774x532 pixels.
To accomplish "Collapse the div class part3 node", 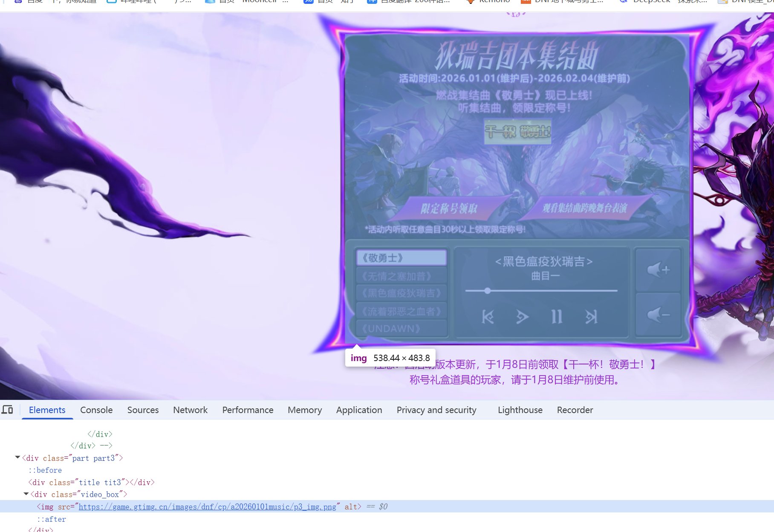I will tap(17, 458).
